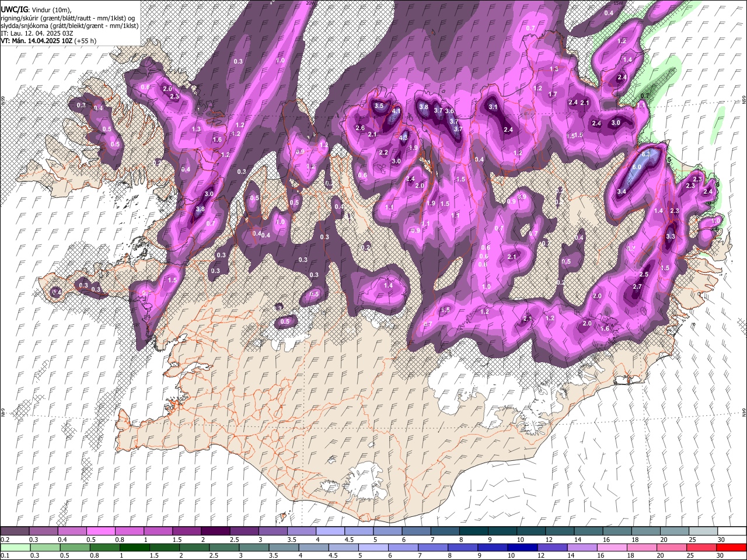Select the 3.1 map value
Viewport: 747px width, 560px height.
pyautogui.click(x=493, y=107)
